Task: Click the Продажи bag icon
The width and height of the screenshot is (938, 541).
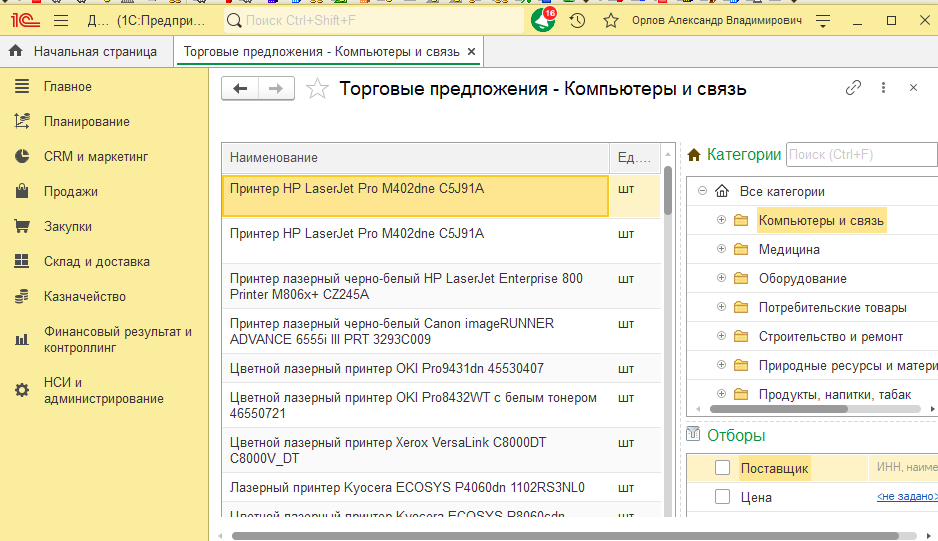Action: tap(22, 191)
